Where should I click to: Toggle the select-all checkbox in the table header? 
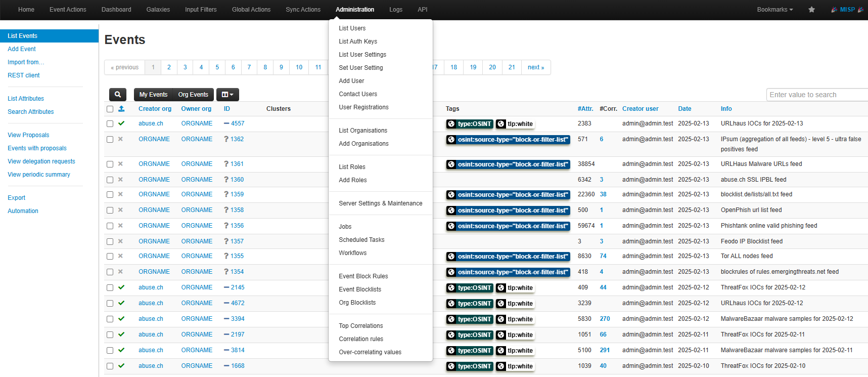coord(110,109)
